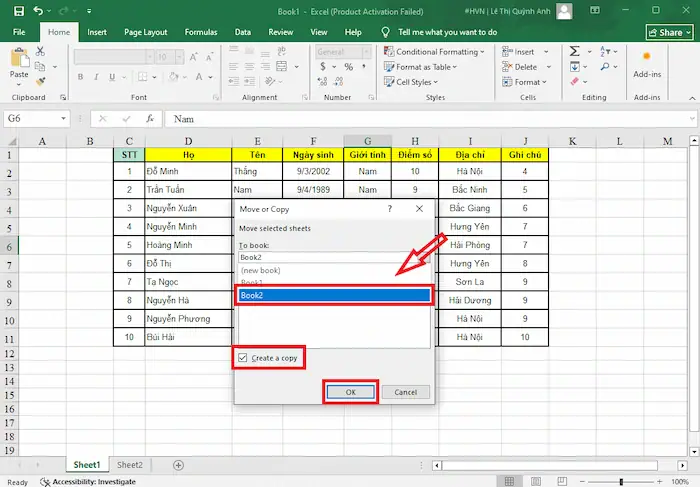Image resolution: width=700 pixels, height=487 pixels.
Task: Click the Insert Function fx icon
Action: [x=149, y=118]
